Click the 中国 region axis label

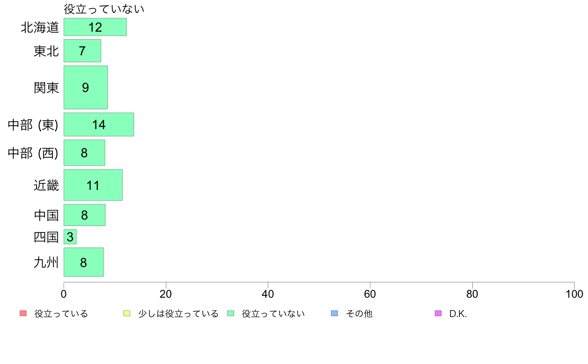click(x=46, y=215)
